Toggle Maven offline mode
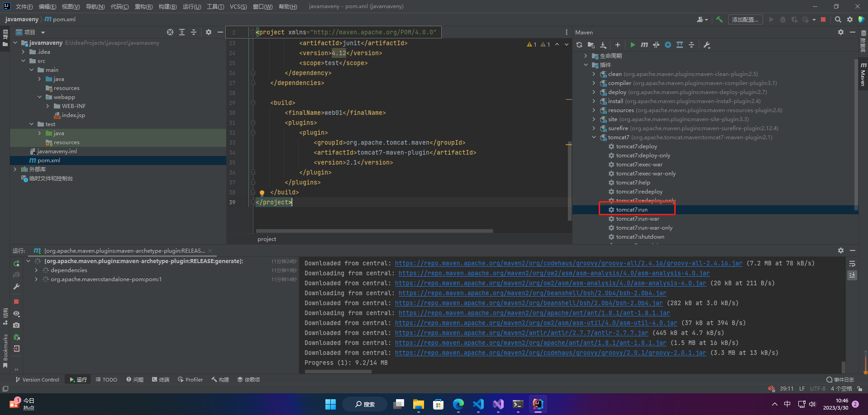Screen dimensions: 868x415 click(x=668, y=45)
